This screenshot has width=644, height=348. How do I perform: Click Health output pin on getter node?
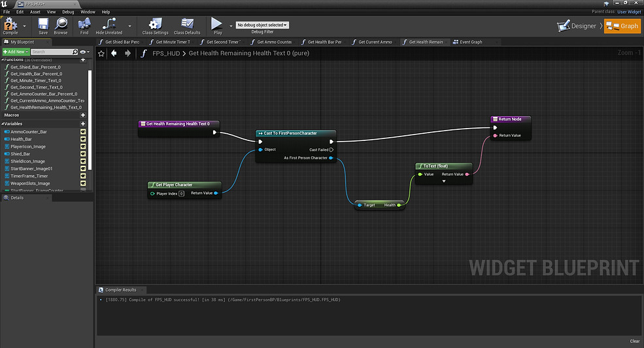tap(399, 205)
